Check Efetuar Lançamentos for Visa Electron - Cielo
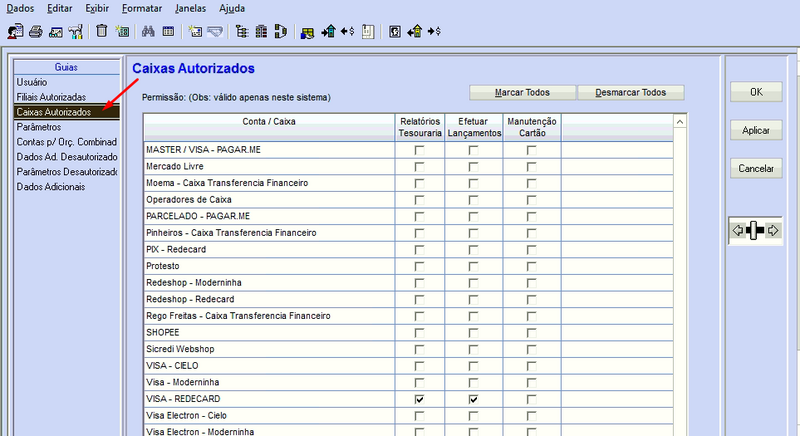The height and width of the screenshot is (436, 800). pyautogui.click(x=473, y=416)
